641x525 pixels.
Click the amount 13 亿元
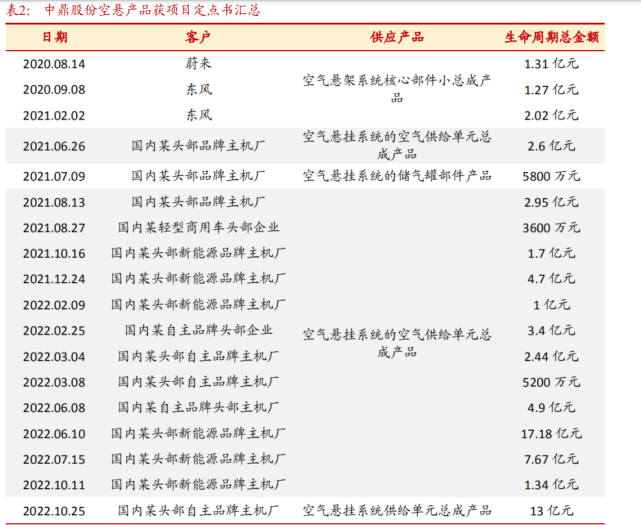pos(551,511)
